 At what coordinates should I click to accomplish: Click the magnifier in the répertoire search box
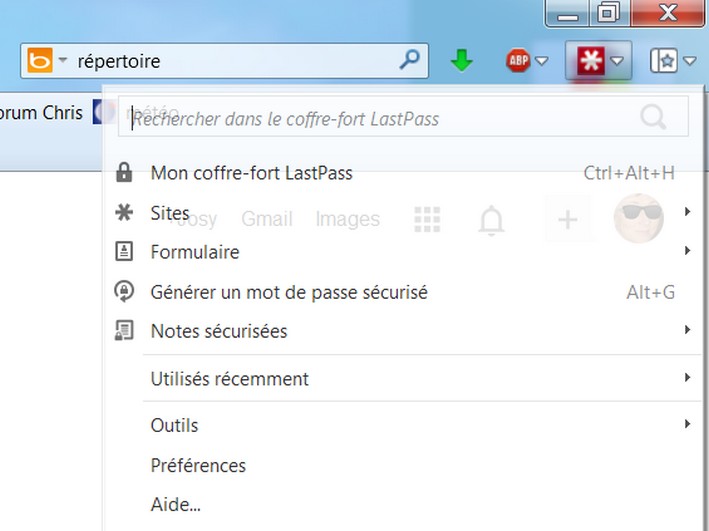point(410,59)
